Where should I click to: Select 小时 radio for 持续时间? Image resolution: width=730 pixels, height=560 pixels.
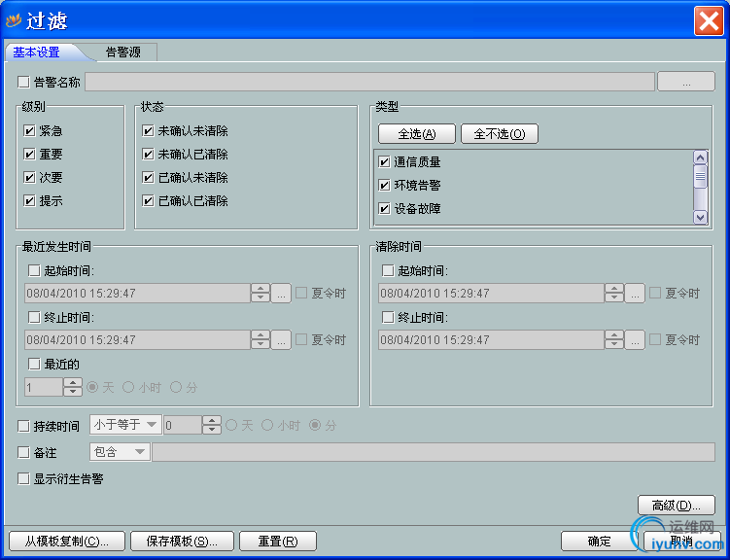[267, 425]
